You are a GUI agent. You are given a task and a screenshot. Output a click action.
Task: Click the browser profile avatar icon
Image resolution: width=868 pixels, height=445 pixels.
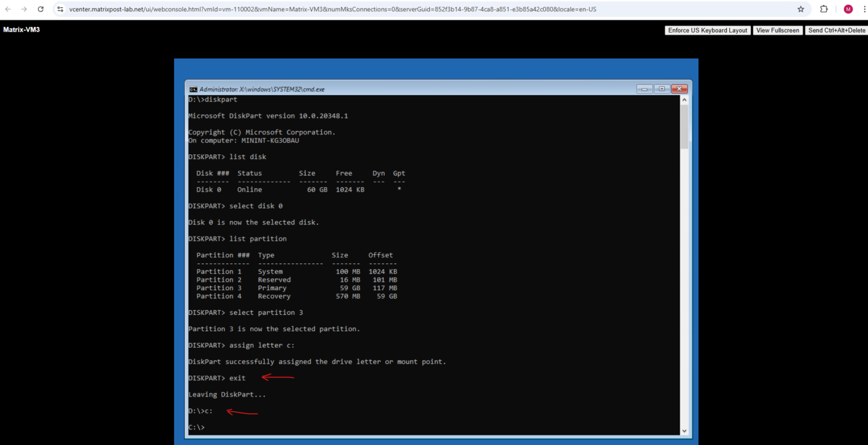click(848, 9)
